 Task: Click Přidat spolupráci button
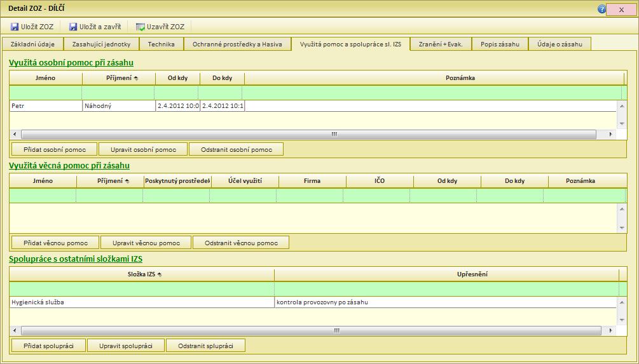48,346
